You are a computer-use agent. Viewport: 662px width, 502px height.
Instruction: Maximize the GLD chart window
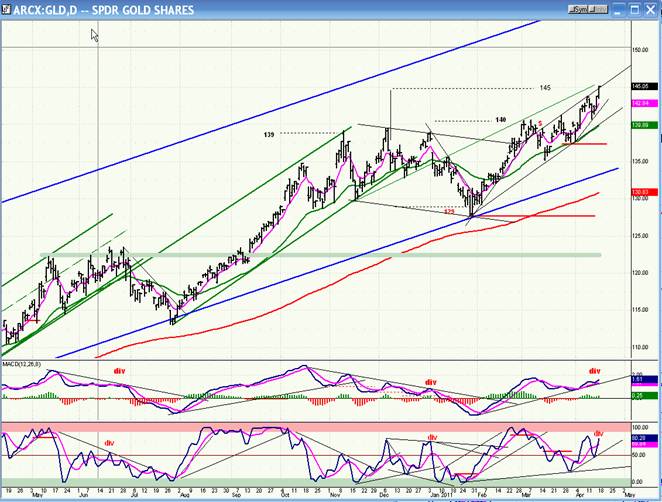[635, 10]
